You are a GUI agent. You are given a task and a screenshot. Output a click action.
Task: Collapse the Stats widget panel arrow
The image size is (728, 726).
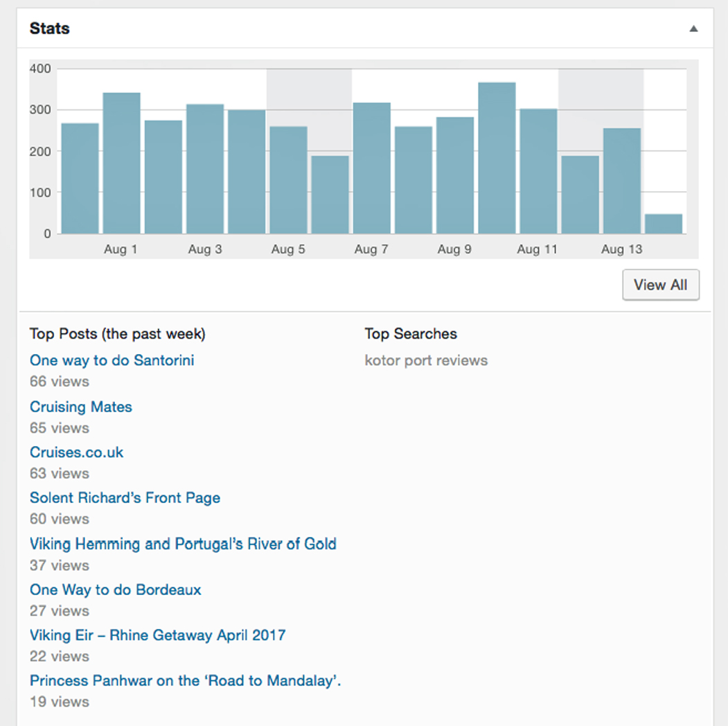693,29
